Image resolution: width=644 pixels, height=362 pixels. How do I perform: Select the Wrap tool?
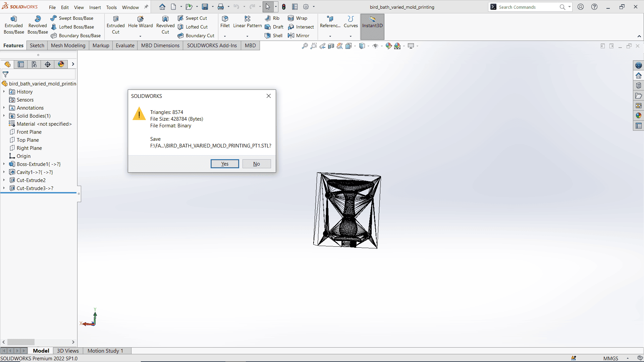[x=298, y=18]
